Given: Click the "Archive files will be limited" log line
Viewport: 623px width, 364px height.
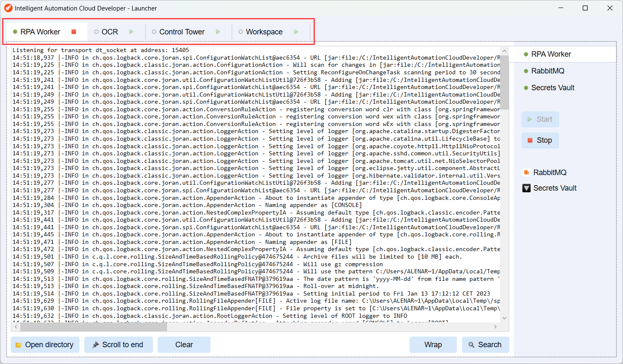Looking at the screenshot, I should click(237, 257).
